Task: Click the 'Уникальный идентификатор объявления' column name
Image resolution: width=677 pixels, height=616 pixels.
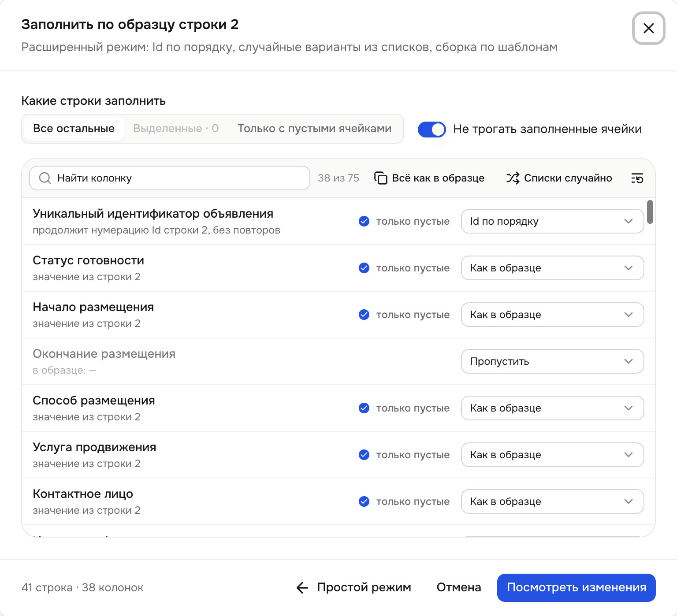Action: (x=153, y=214)
